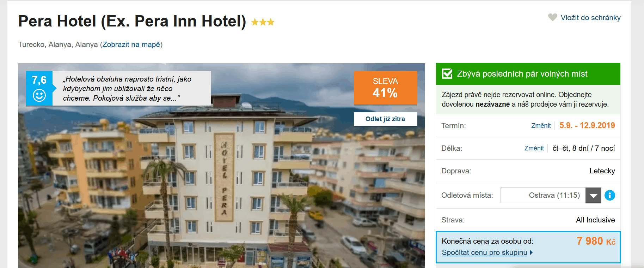The width and height of the screenshot is (644, 268).
Task: Click the green checkmark in availability banner
Action: (x=447, y=73)
